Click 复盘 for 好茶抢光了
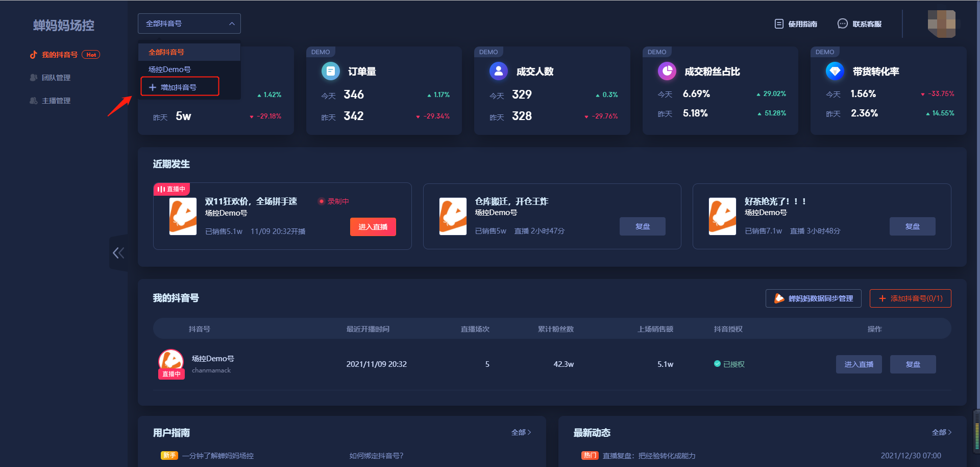980x467 pixels. point(913,226)
